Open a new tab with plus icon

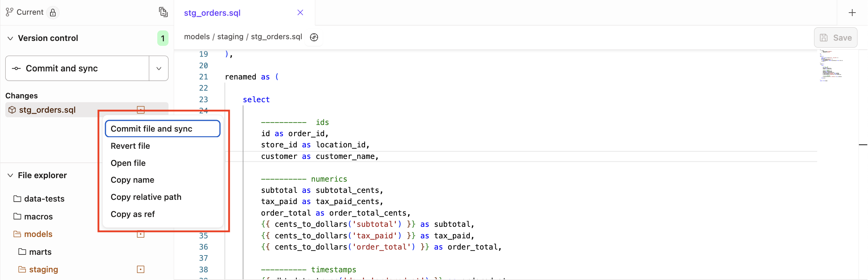tap(852, 13)
